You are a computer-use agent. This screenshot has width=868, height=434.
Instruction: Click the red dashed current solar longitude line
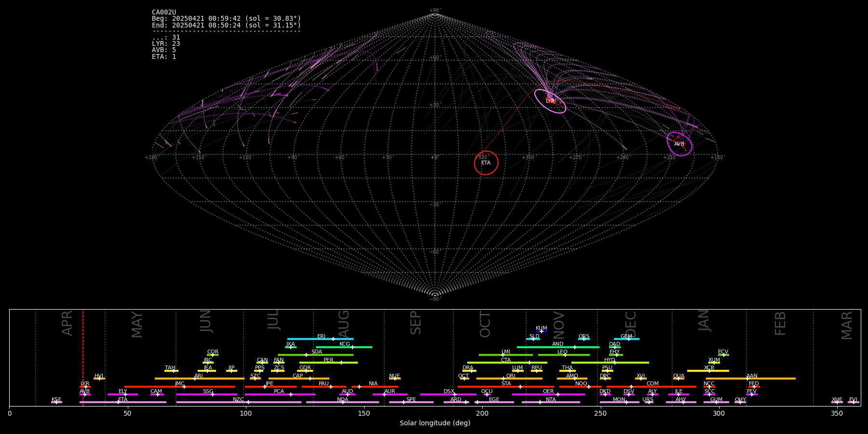click(x=83, y=357)
